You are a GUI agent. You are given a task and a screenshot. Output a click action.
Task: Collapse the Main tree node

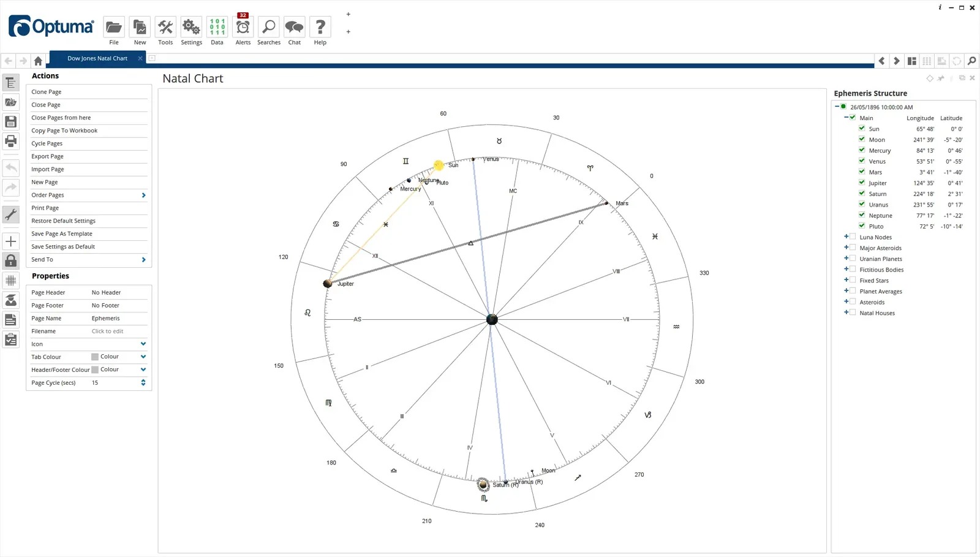pyautogui.click(x=846, y=117)
